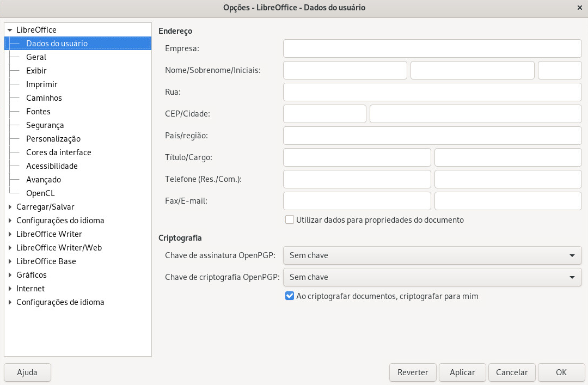Click the Reverter button
The height and width of the screenshot is (385, 588).
tap(413, 372)
